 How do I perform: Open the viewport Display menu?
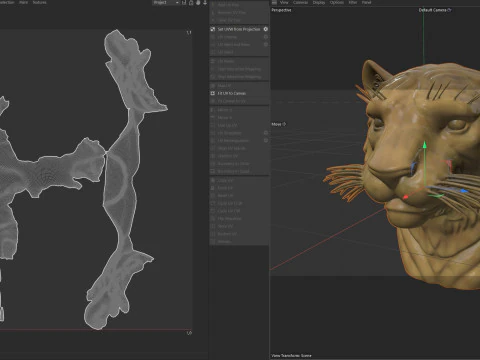(x=319, y=3)
